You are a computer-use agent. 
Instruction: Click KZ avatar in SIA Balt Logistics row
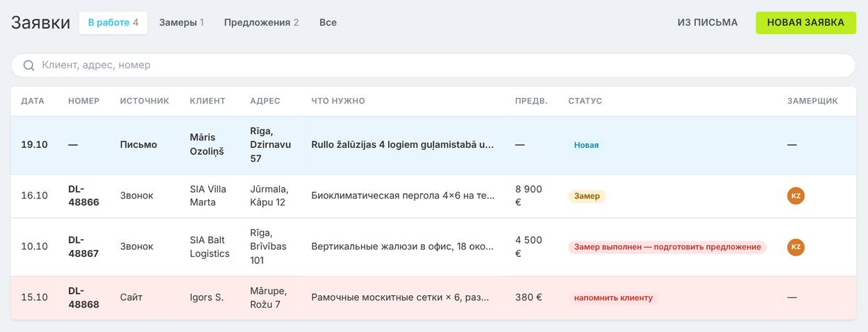click(796, 247)
